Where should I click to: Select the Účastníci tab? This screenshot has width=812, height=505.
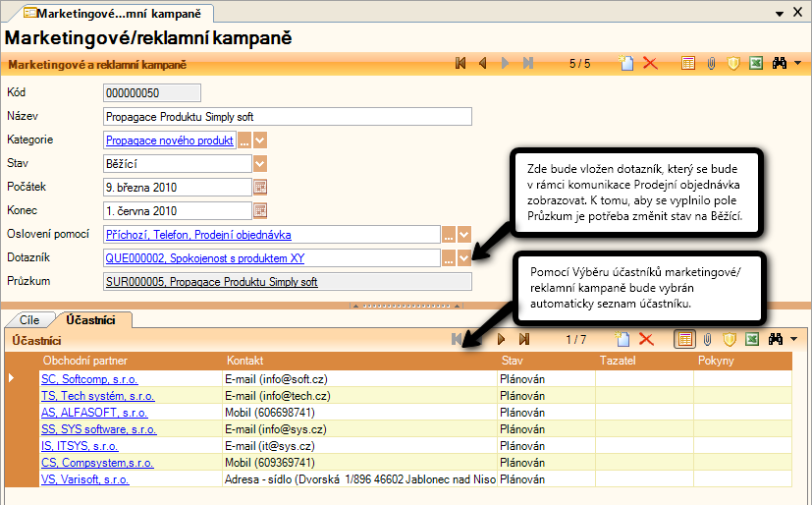(x=90, y=319)
